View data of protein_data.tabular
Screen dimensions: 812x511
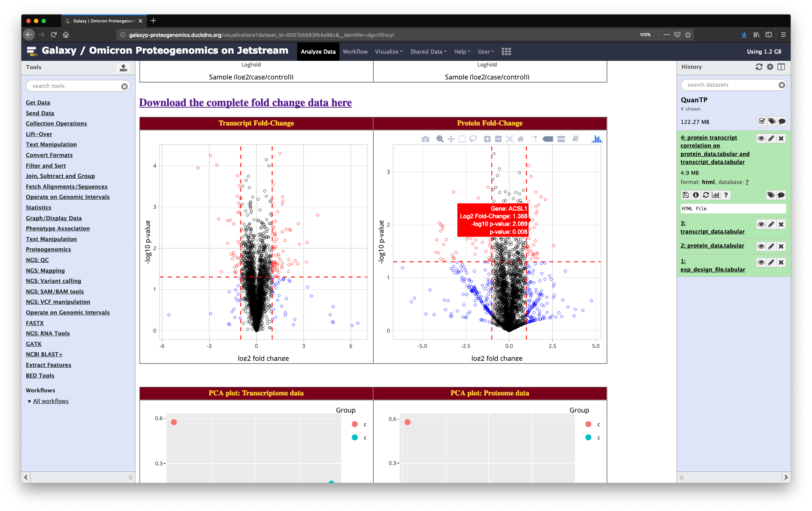pos(761,246)
